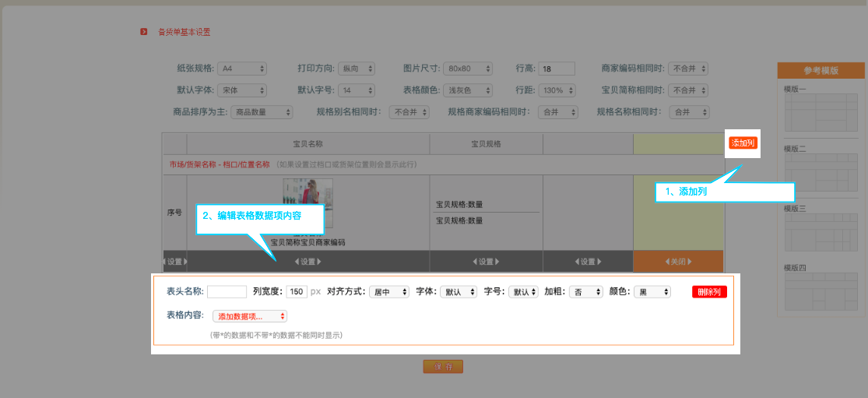Open 设置 under the 宝贝规格 column
The width and height of the screenshot is (868, 398).
point(486,262)
